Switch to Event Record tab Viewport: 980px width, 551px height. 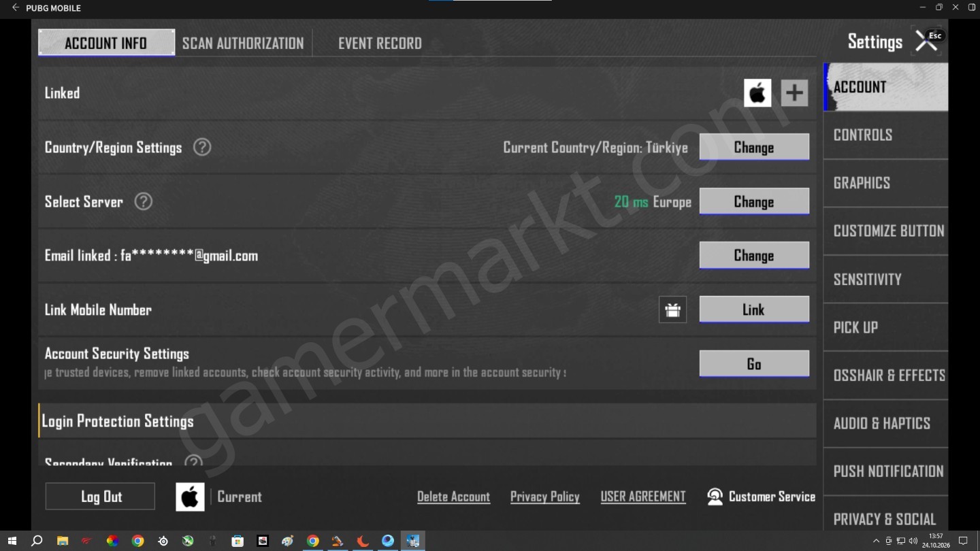(380, 43)
